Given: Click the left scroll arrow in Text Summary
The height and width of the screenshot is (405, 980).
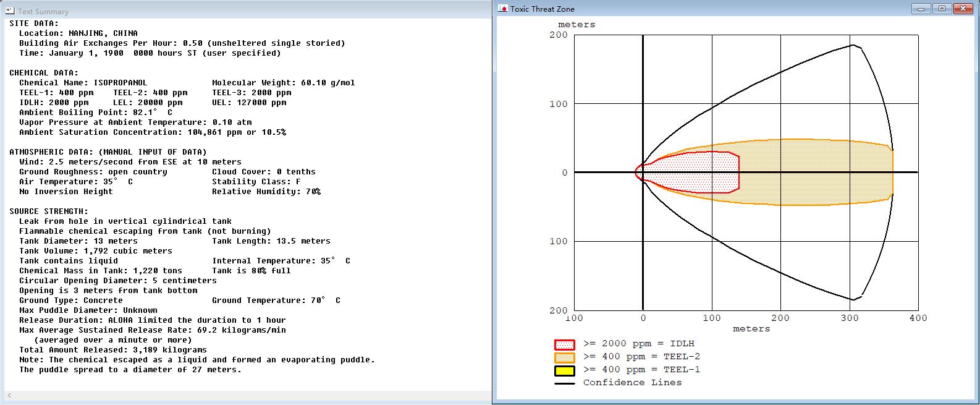Looking at the screenshot, I should 9,395.
